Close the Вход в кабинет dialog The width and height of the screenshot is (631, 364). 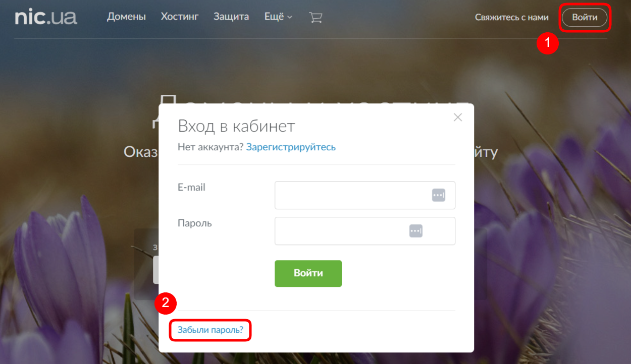click(x=457, y=117)
